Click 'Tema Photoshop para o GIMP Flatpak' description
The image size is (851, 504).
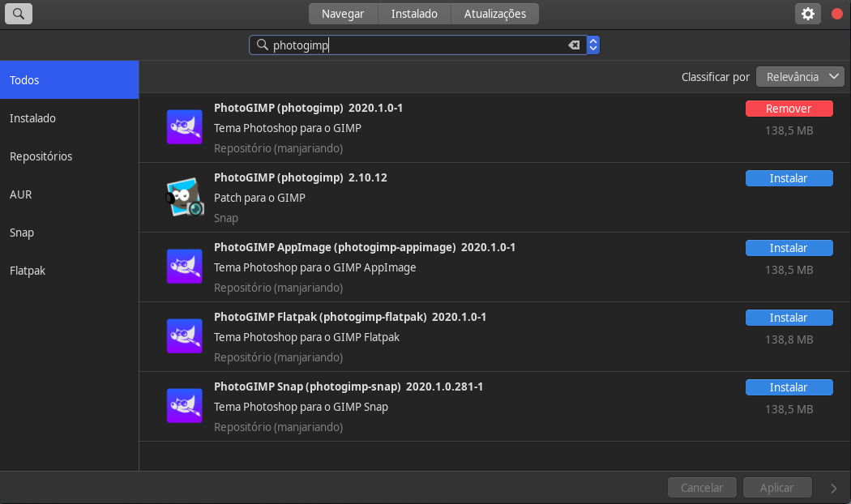coord(306,337)
